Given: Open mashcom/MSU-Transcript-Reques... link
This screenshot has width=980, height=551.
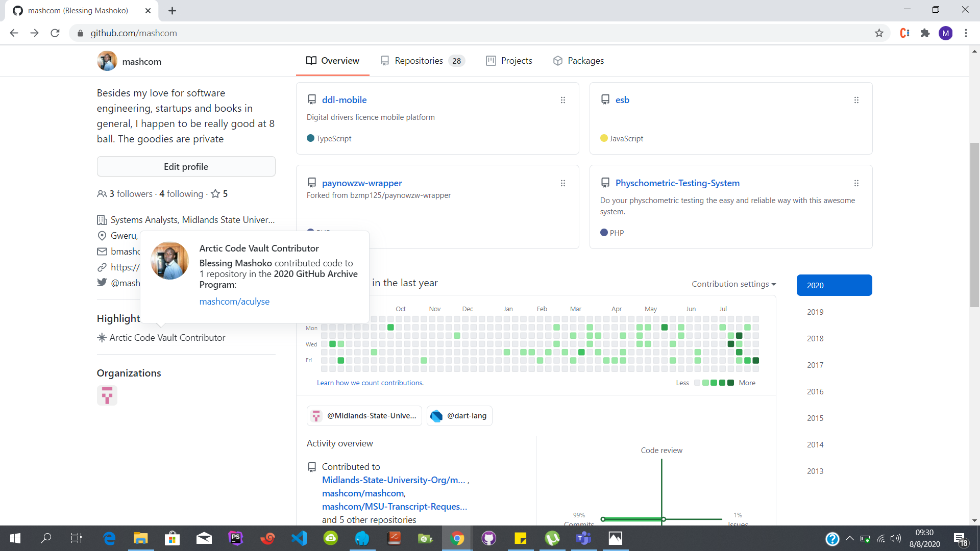Looking at the screenshot, I should pyautogui.click(x=395, y=507).
